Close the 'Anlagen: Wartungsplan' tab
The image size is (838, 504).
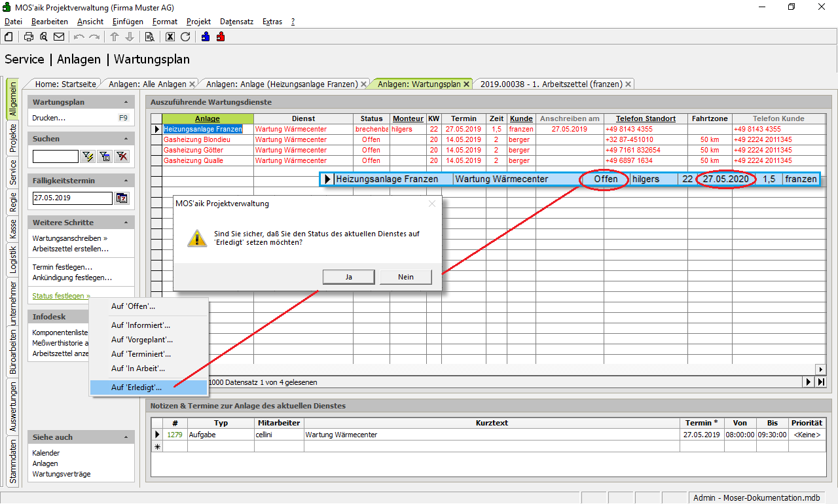pyautogui.click(x=467, y=84)
